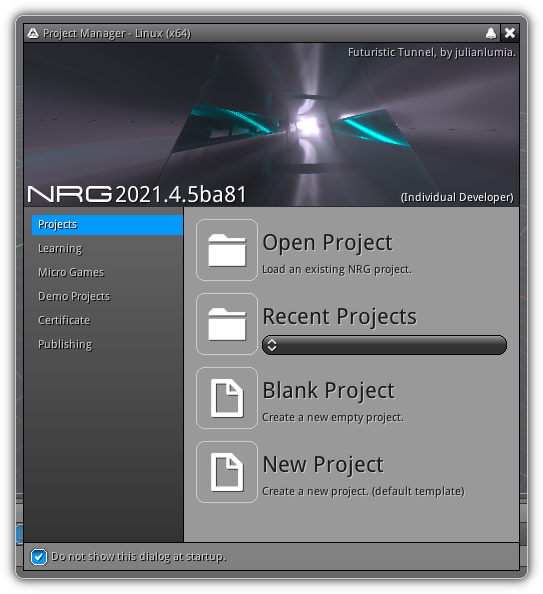Click the NRG logo icon in title bar
This screenshot has width=543, height=594.
click(33, 33)
